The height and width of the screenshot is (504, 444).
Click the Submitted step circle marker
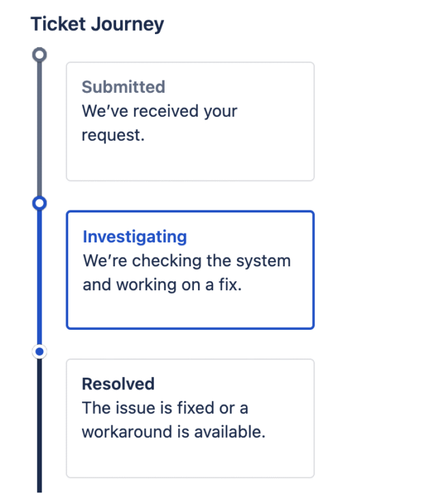pos(40,53)
